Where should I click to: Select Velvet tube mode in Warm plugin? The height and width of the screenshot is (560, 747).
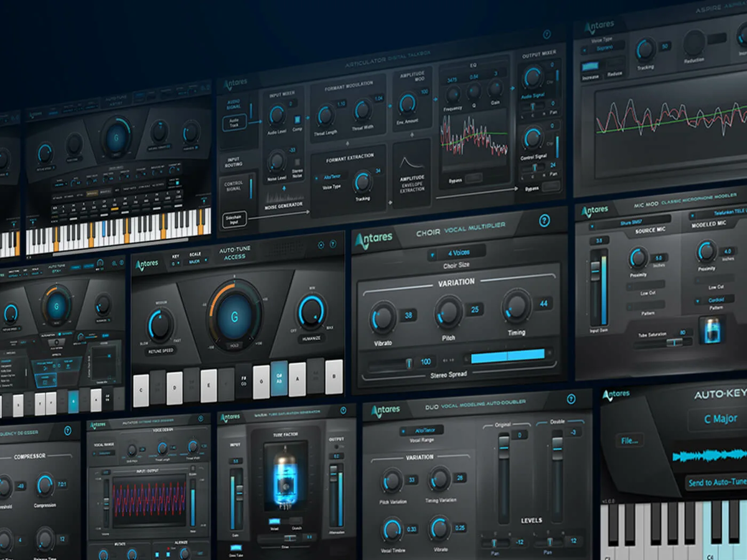point(273,521)
